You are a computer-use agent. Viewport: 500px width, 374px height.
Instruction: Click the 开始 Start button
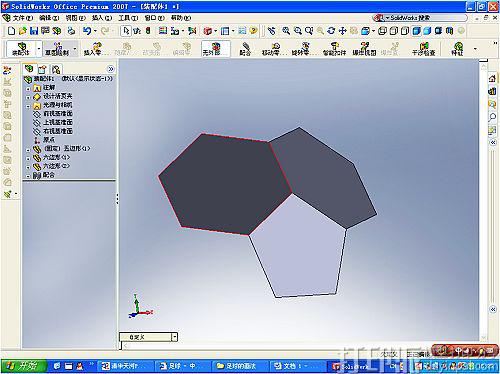[x=24, y=366]
